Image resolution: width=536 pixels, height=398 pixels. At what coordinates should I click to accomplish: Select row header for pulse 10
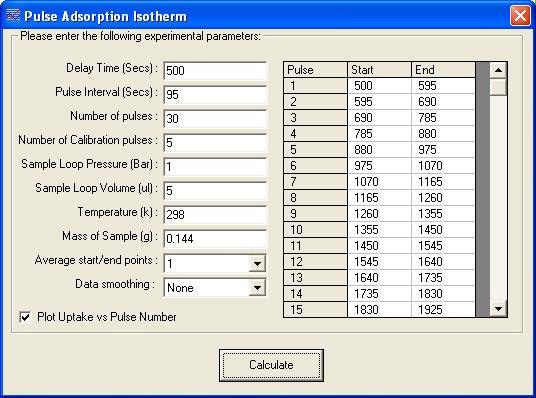(316, 229)
